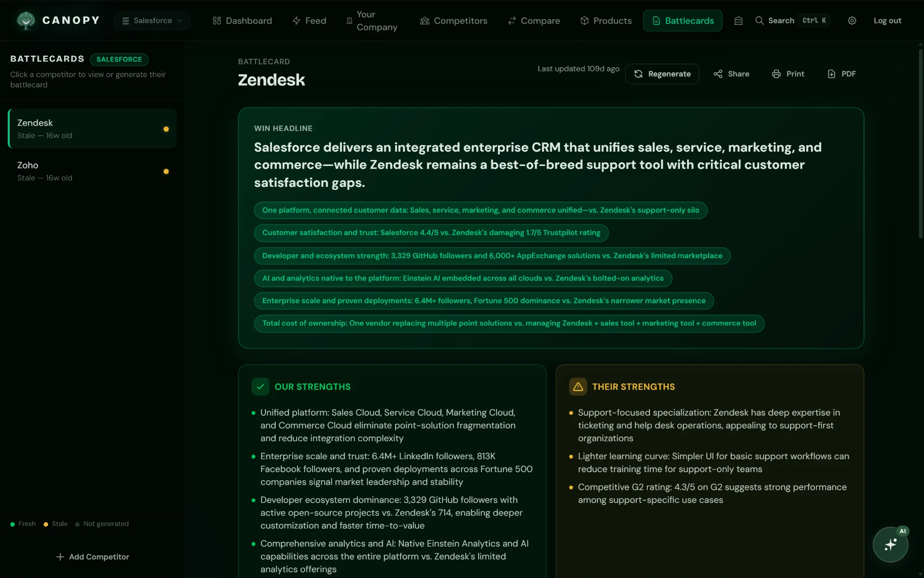Screen dimensions: 924x578
Task: Select the Zendesk battlecard in sidebar
Action: pos(92,129)
